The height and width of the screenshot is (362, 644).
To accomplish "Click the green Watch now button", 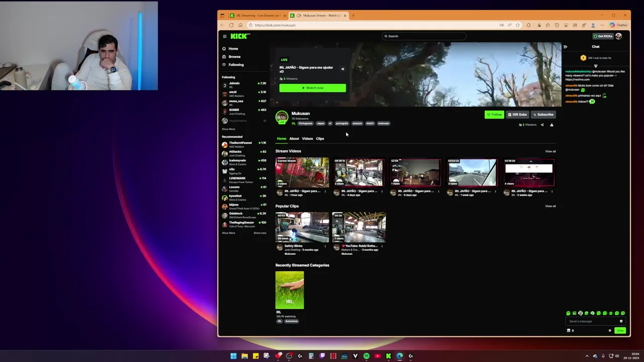I will [x=312, y=88].
